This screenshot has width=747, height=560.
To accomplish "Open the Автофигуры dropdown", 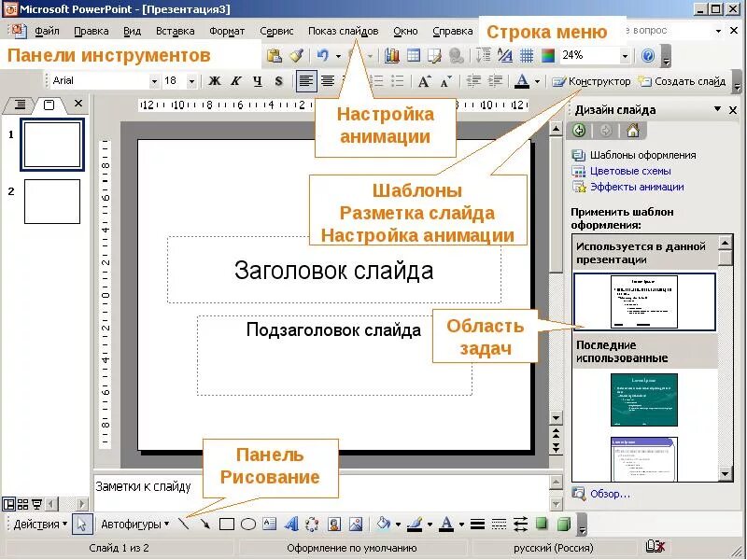I will tap(135, 525).
